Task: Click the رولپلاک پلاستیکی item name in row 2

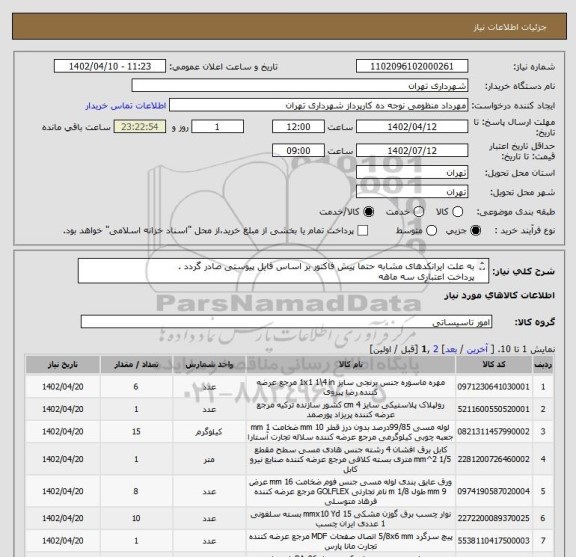Action: (350, 409)
